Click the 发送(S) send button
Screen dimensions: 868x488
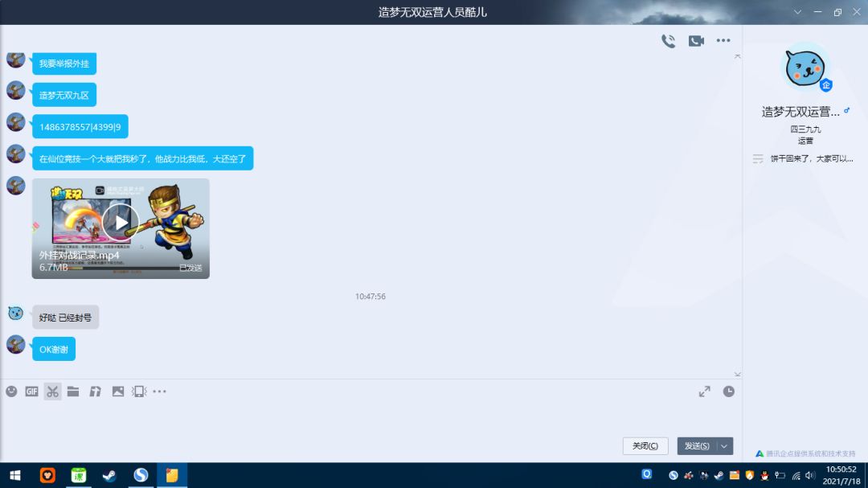pyautogui.click(x=697, y=446)
